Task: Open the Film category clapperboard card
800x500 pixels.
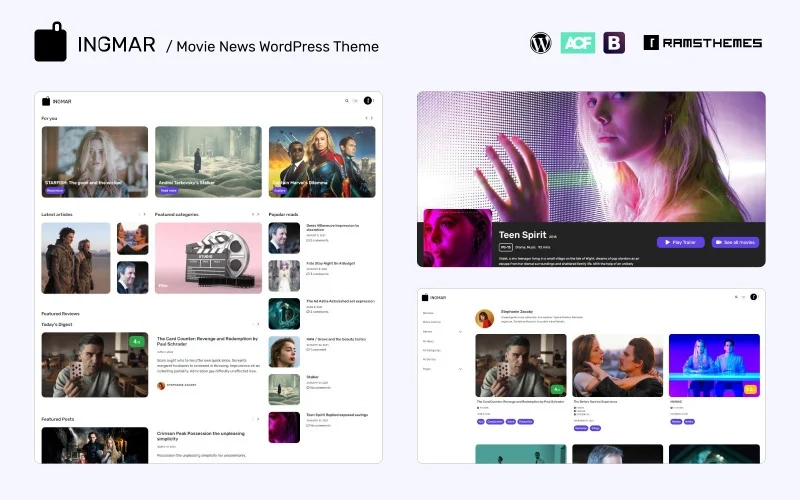Action: (x=208, y=258)
